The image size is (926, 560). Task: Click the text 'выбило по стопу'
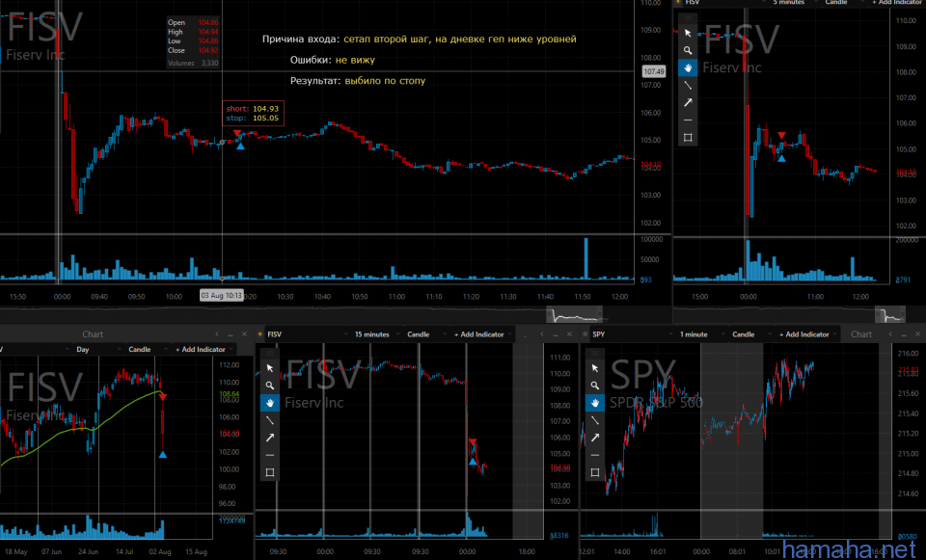coord(385,81)
